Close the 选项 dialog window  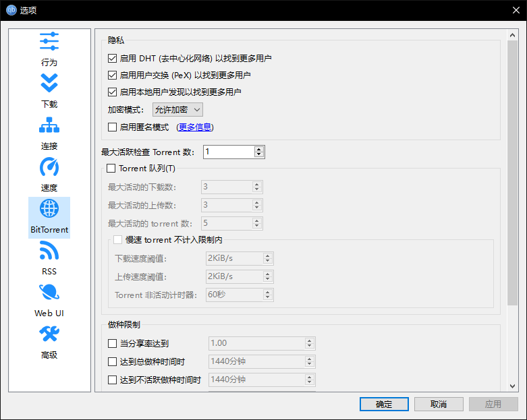click(516, 10)
